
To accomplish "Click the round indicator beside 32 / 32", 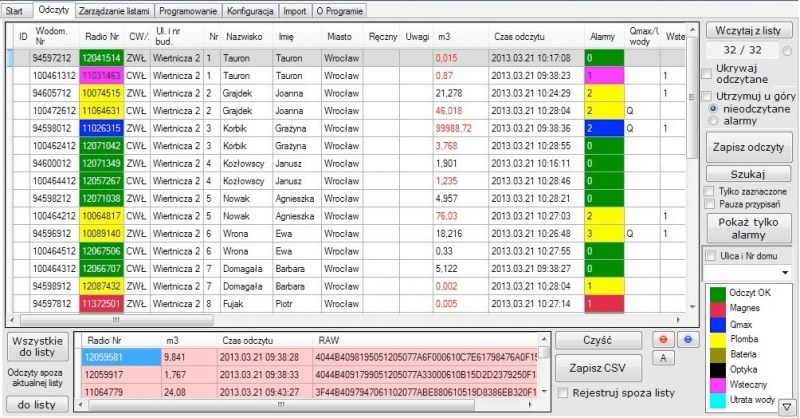I will click(x=787, y=50).
